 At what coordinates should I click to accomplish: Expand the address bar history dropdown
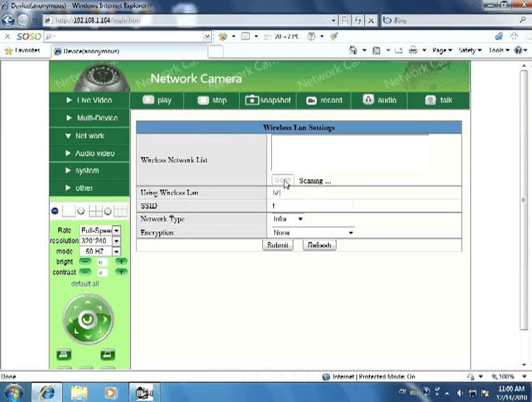pyautogui.click(x=333, y=20)
